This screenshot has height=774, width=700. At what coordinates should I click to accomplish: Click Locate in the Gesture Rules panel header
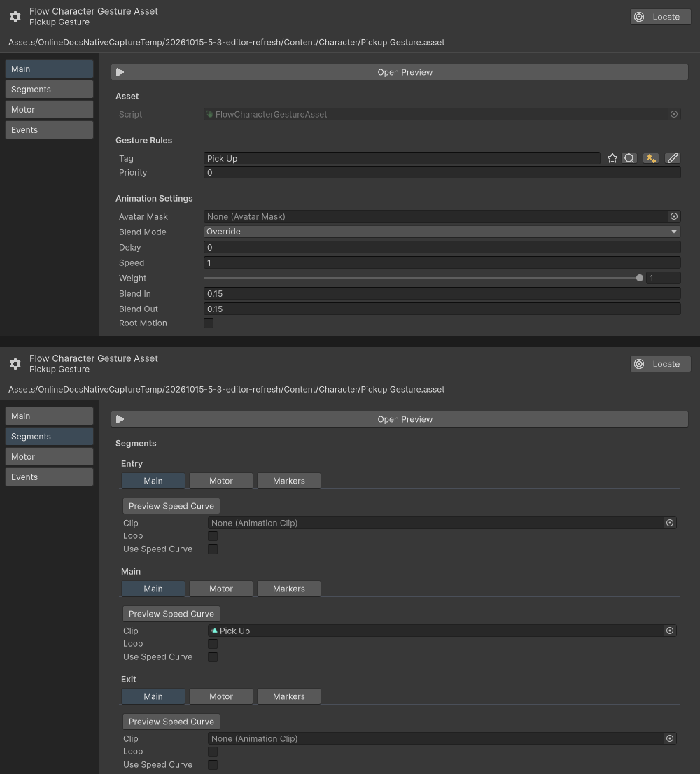(x=661, y=17)
